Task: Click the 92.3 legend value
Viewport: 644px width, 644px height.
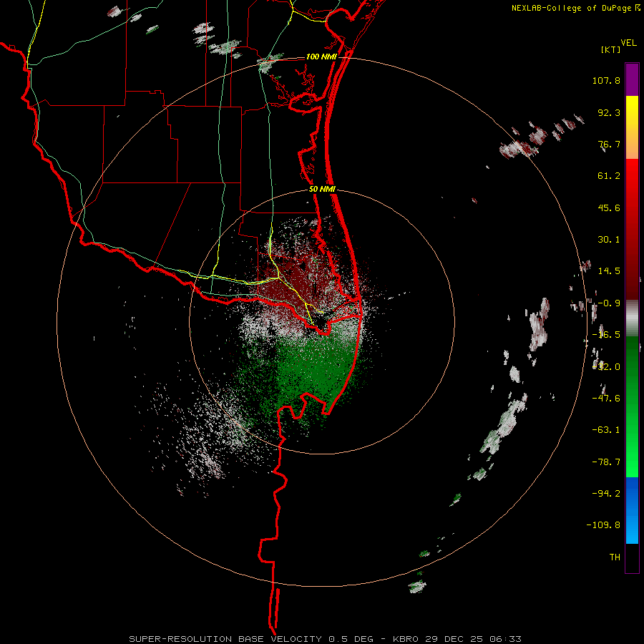Action: coord(609,112)
